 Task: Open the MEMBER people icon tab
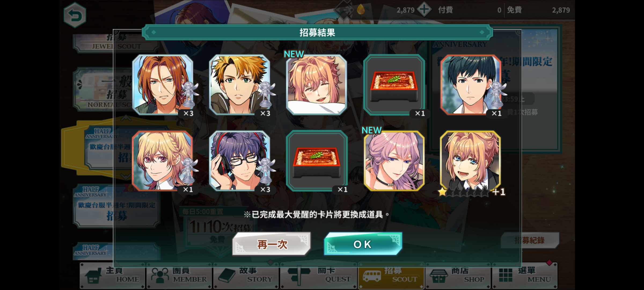click(x=179, y=276)
